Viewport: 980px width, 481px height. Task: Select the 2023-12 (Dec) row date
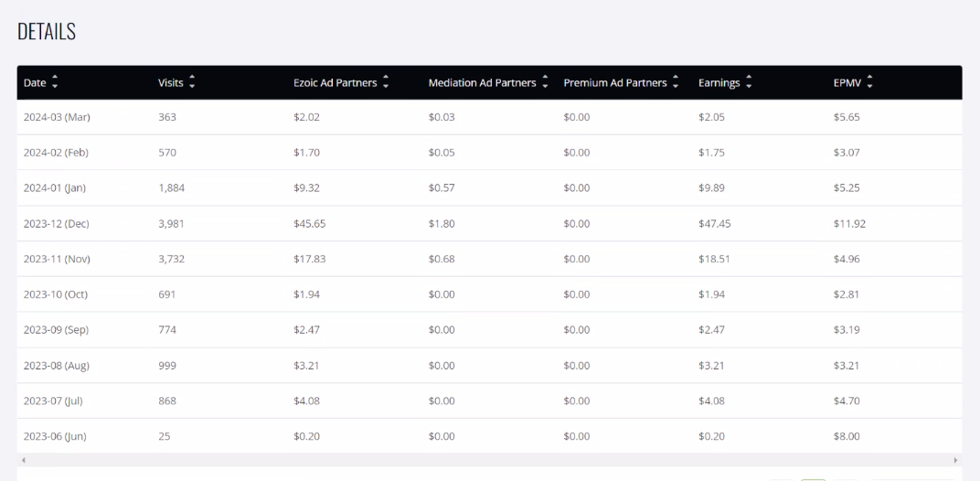pos(57,223)
